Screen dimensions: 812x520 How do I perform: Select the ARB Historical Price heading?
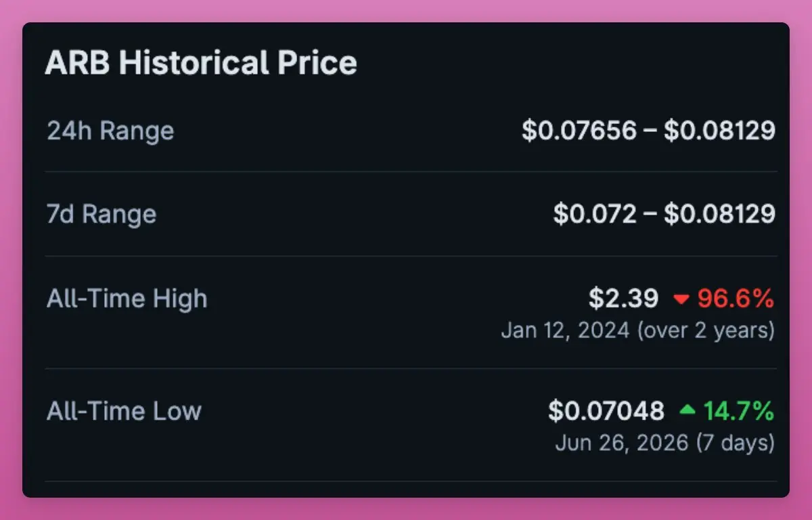point(201,63)
